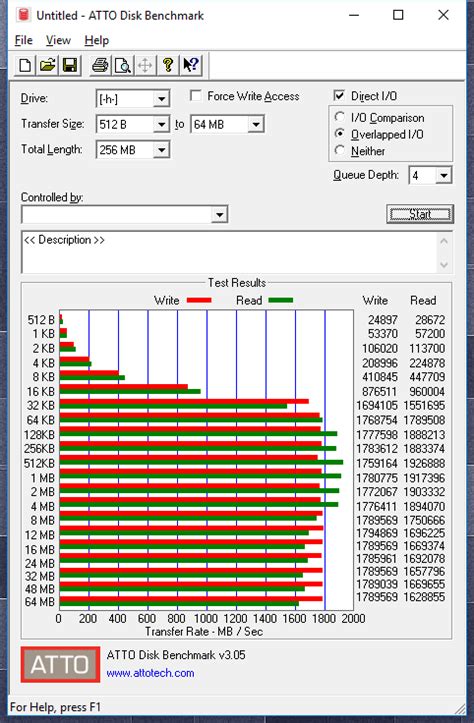
Task: Click the four-arrow move toolbar icon
Action: [145, 65]
